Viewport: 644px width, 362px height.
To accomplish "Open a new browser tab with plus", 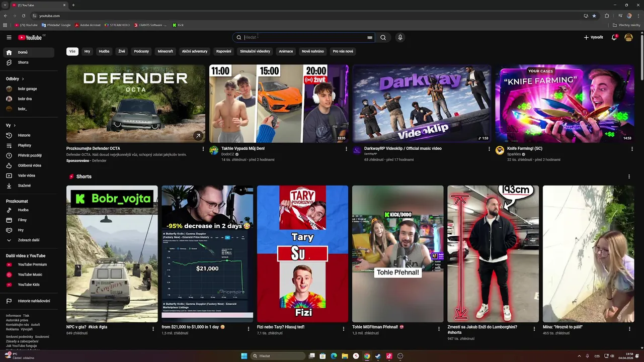I will (x=73, y=5).
